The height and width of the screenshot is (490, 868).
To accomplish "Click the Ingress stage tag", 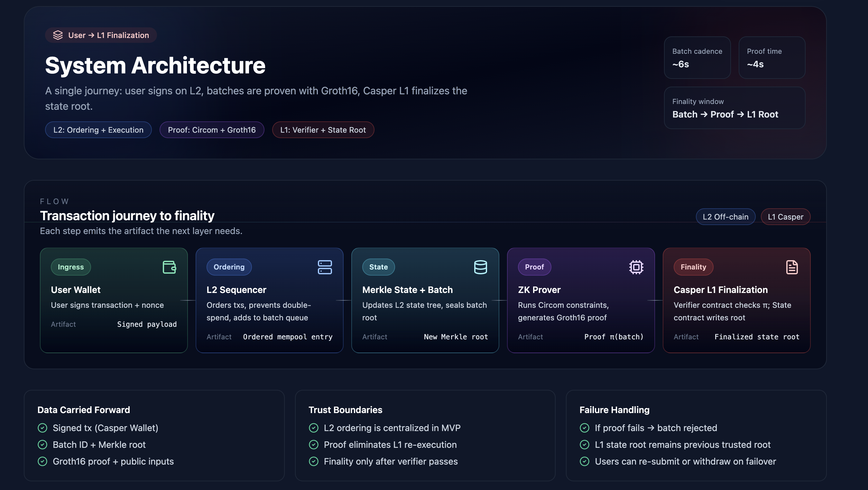I will click(x=71, y=267).
